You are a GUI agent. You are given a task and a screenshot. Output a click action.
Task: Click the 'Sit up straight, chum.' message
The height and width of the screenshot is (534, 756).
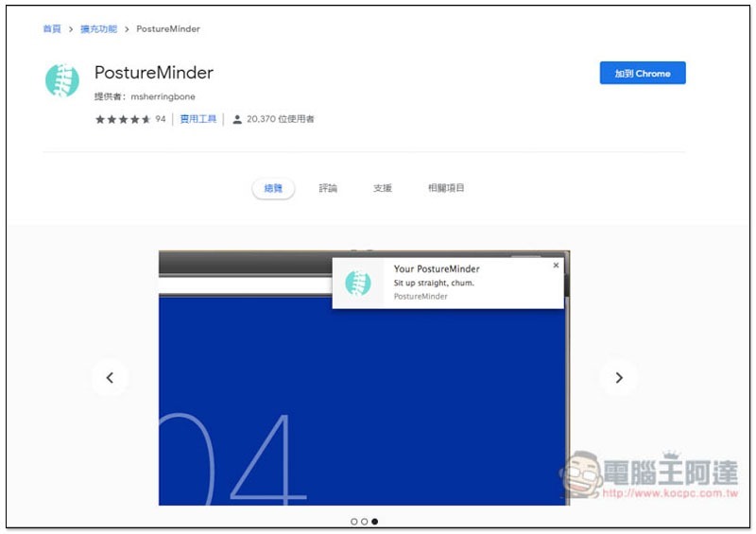pos(434,284)
